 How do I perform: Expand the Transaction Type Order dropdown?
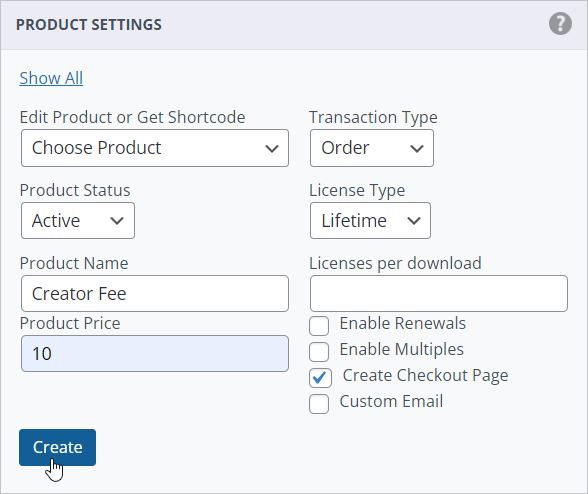(372, 148)
